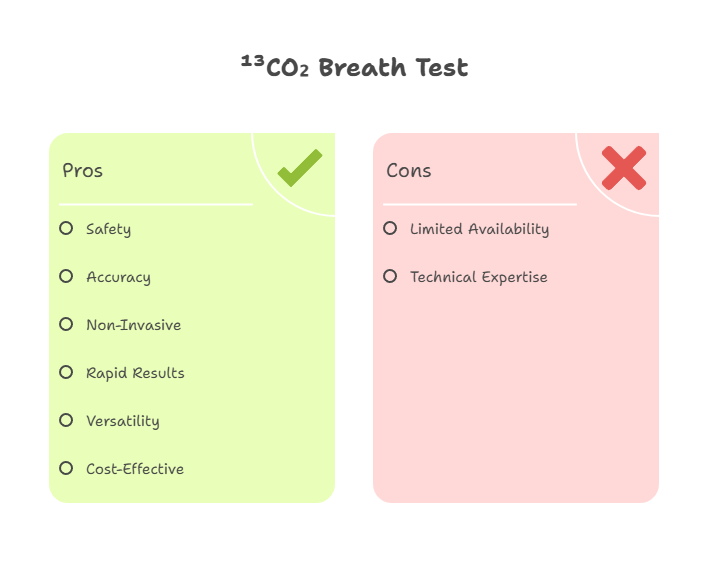
Task: Click the Versatility text label
Action: pyautogui.click(x=123, y=422)
